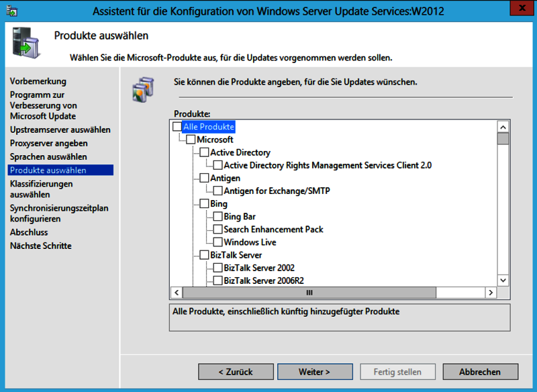Click the Zurück button

pyautogui.click(x=236, y=372)
